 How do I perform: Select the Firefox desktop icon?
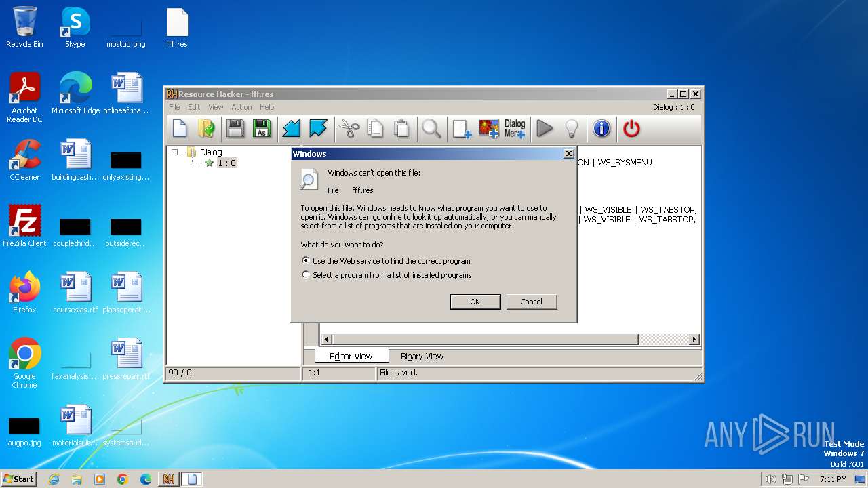click(x=24, y=293)
